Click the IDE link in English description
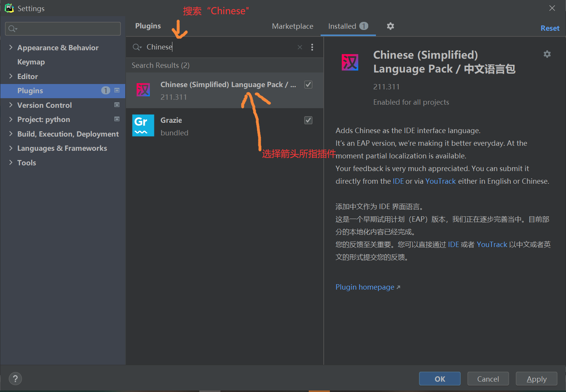Screen dimensions: 566x392 pyautogui.click(x=398, y=181)
